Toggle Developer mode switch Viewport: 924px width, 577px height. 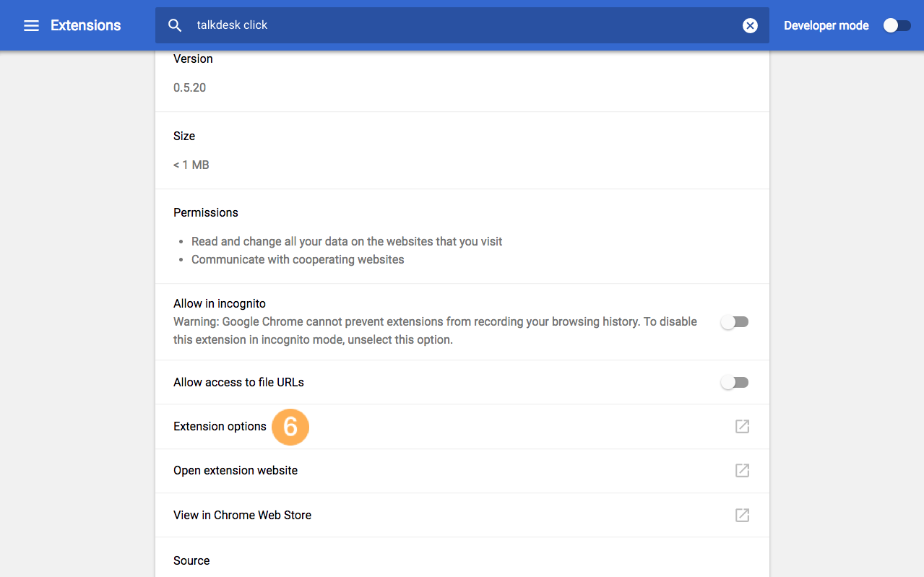click(x=897, y=25)
